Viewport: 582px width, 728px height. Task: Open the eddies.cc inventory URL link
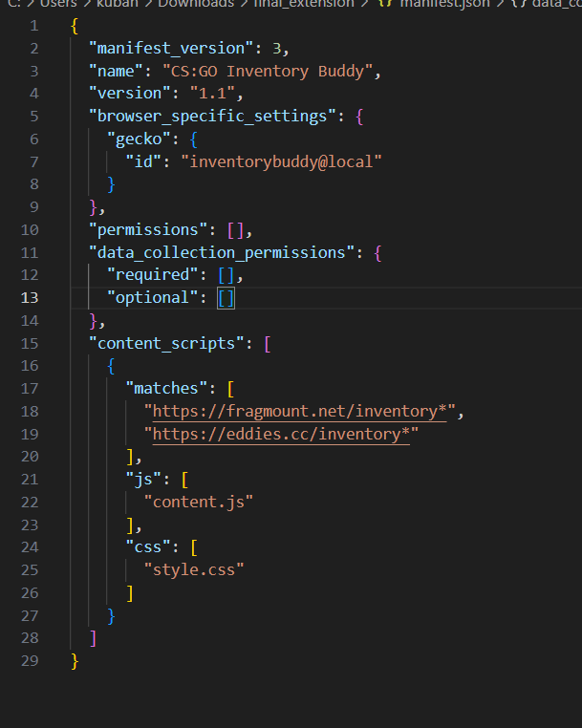281,434
